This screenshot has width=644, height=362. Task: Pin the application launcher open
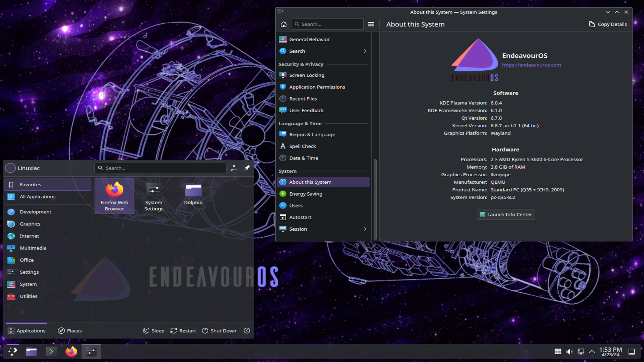pos(247,168)
